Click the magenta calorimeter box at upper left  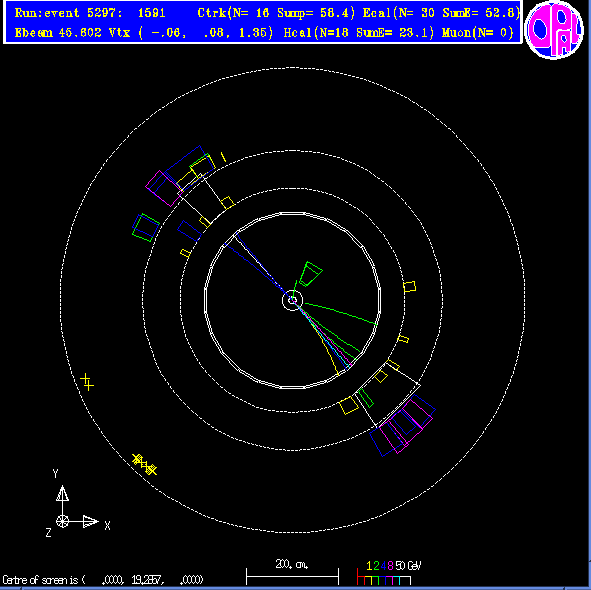(164, 188)
